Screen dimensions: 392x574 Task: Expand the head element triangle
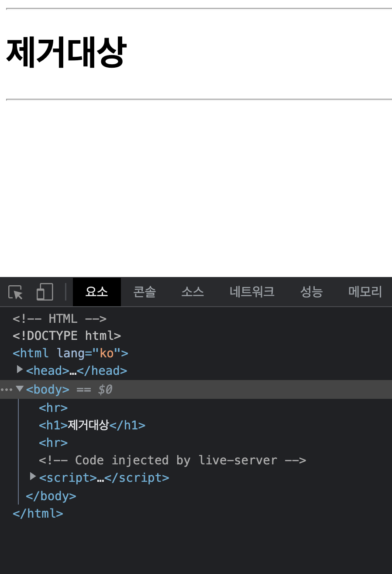click(20, 370)
